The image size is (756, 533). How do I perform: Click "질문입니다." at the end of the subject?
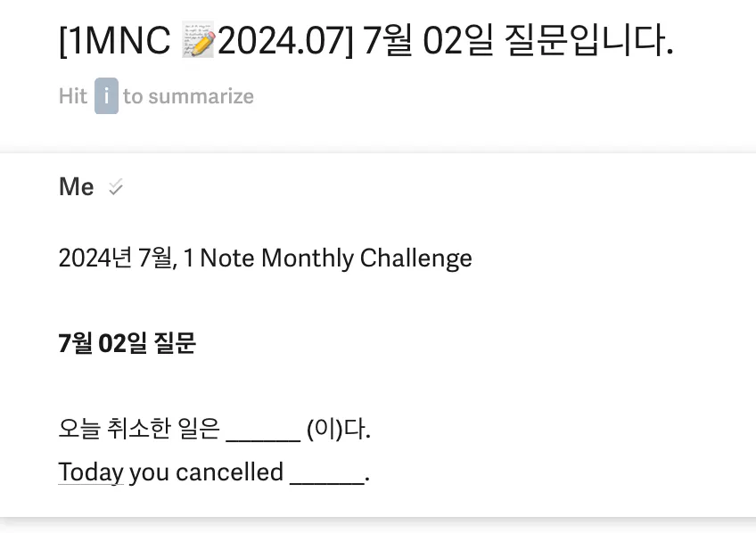pos(588,40)
